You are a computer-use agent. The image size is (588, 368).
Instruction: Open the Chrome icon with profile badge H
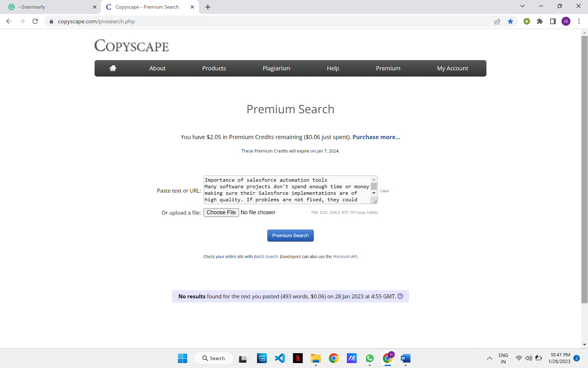click(388, 358)
